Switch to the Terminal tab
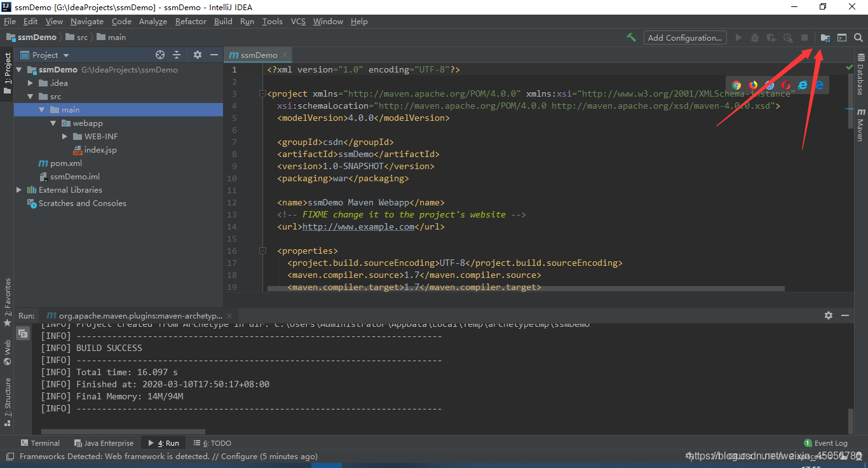The height and width of the screenshot is (468, 868). (40, 443)
